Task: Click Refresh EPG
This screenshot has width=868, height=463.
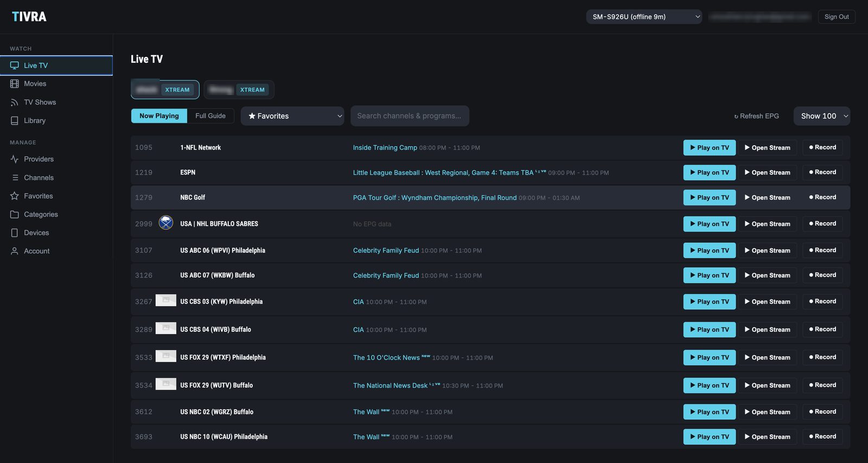Action: 756,116
